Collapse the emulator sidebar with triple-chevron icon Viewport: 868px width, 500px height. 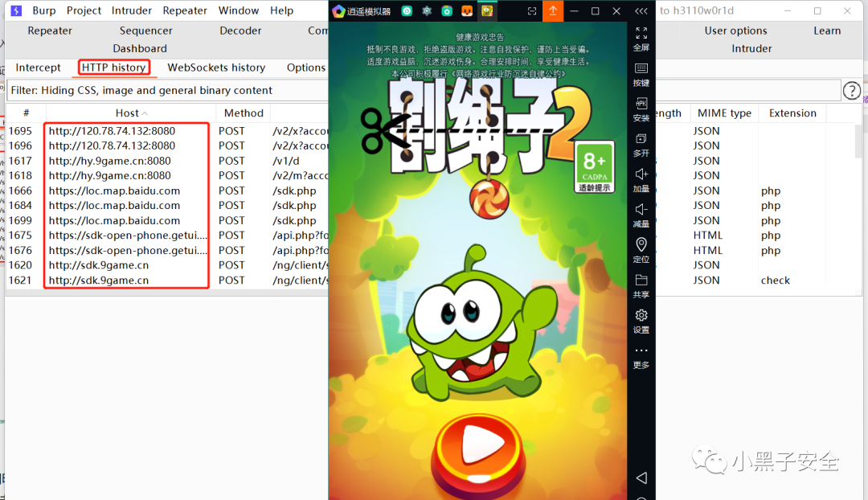(641, 10)
